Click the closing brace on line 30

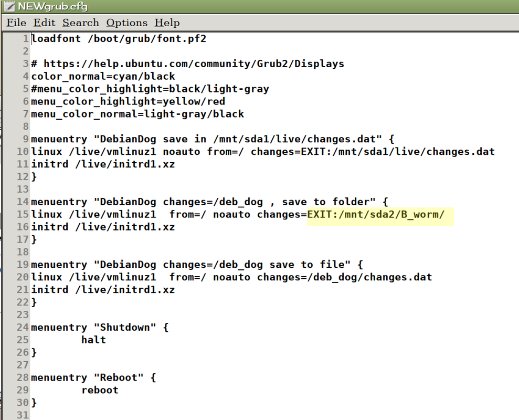[34, 403]
